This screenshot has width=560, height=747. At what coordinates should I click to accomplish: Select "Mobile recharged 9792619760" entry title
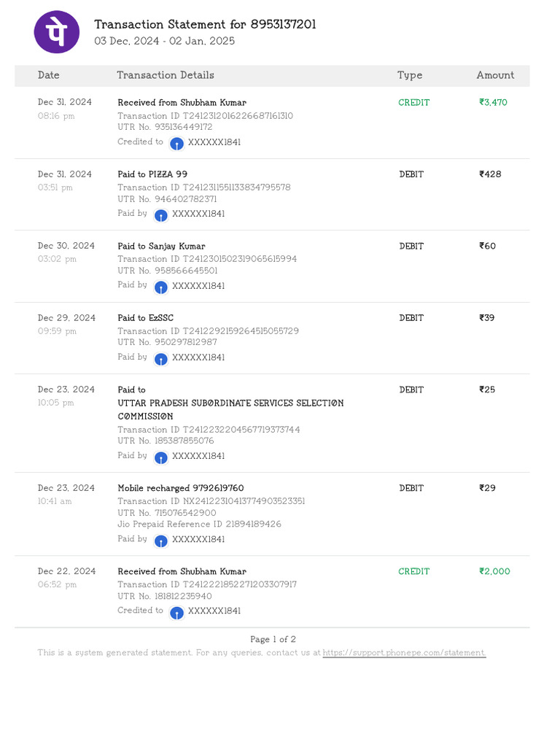181,488
